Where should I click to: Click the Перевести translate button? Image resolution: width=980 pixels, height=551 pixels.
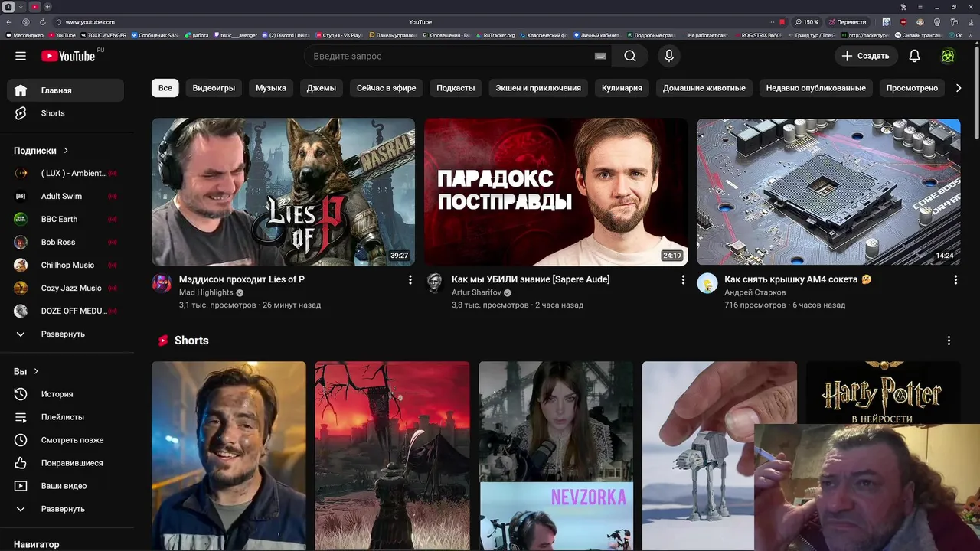[x=848, y=22]
